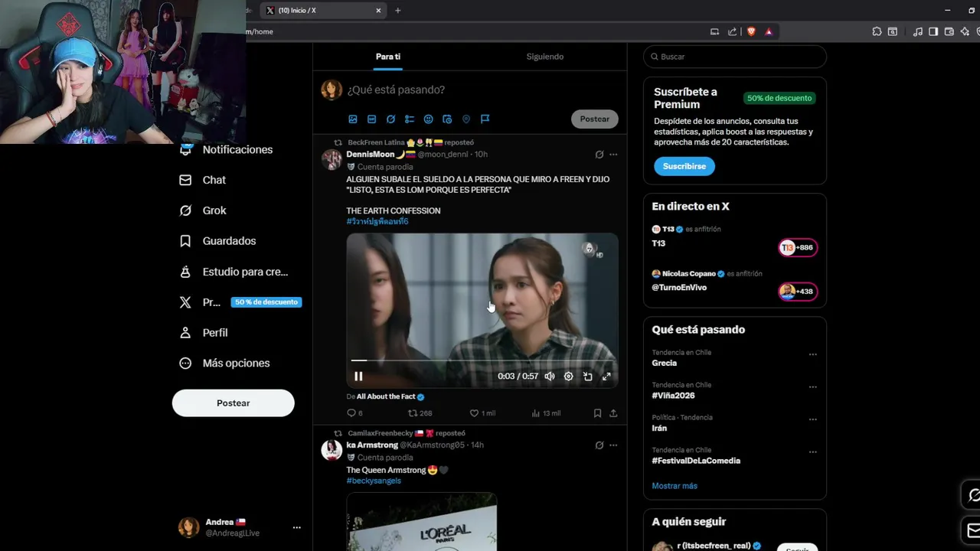Bookmark the DennisMoon post
980x551 pixels.
click(597, 413)
